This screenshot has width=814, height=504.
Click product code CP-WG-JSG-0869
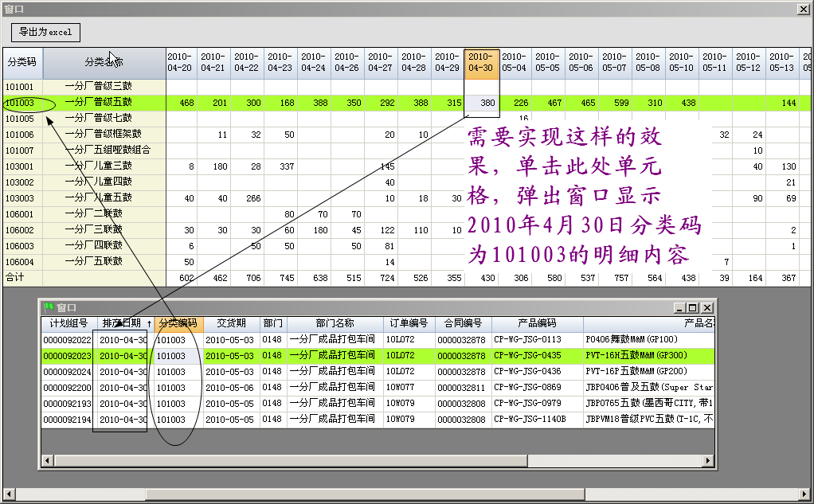pos(527,388)
